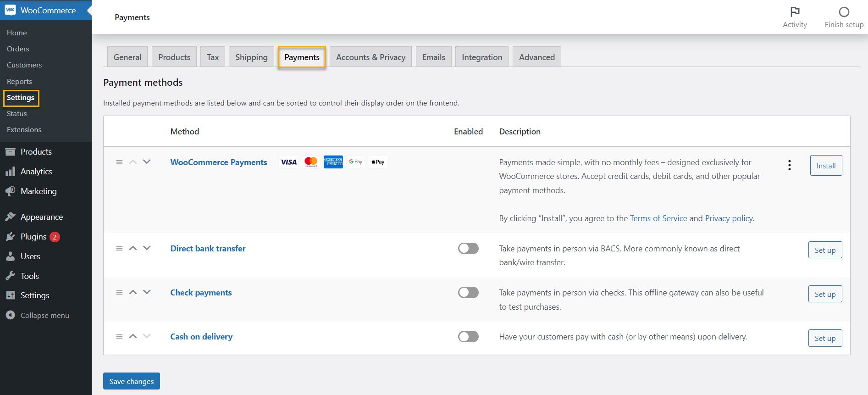
Task: Click the drag handle for Direct bank transfer
Action: coord(119,248)
